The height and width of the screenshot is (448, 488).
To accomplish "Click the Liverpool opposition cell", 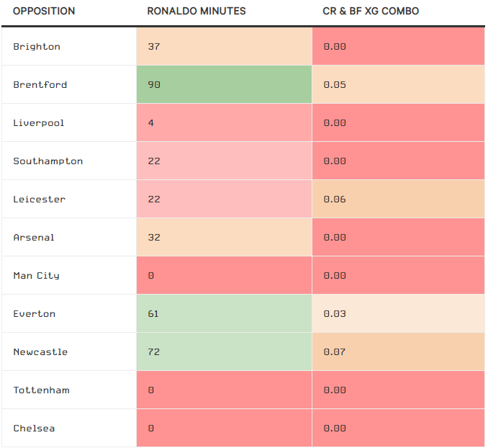I will click(39, 123).
